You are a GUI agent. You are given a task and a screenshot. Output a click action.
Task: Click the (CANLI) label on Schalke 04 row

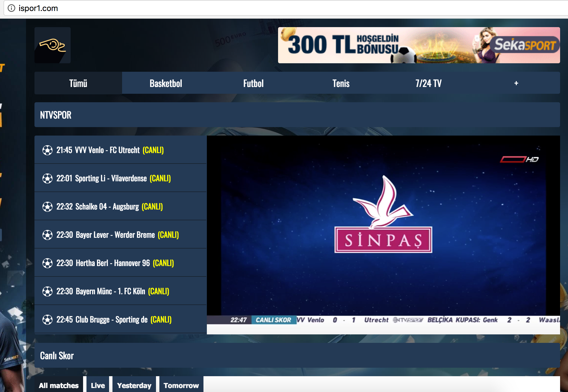pyautogui.click(x=152, y=207)
